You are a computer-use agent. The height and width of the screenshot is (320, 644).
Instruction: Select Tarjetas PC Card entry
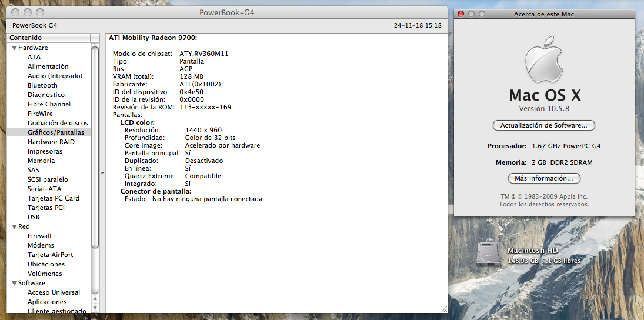tap(54, 198)
